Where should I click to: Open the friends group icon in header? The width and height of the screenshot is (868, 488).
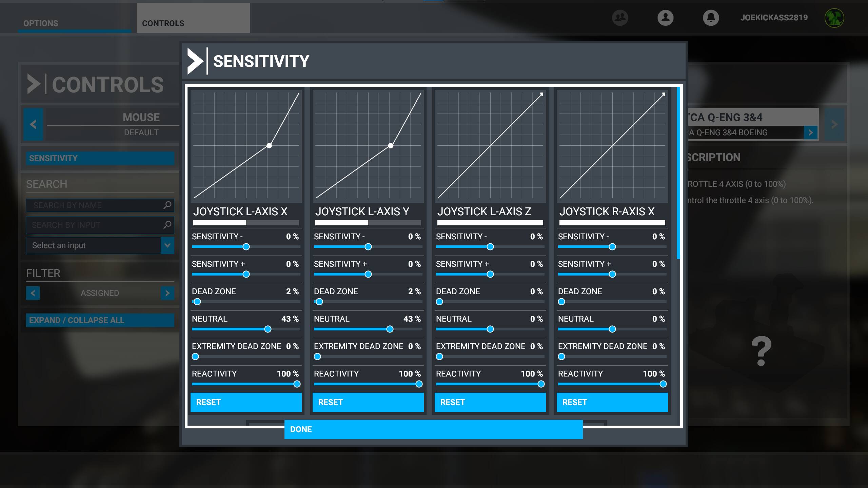tap(620, 18)
